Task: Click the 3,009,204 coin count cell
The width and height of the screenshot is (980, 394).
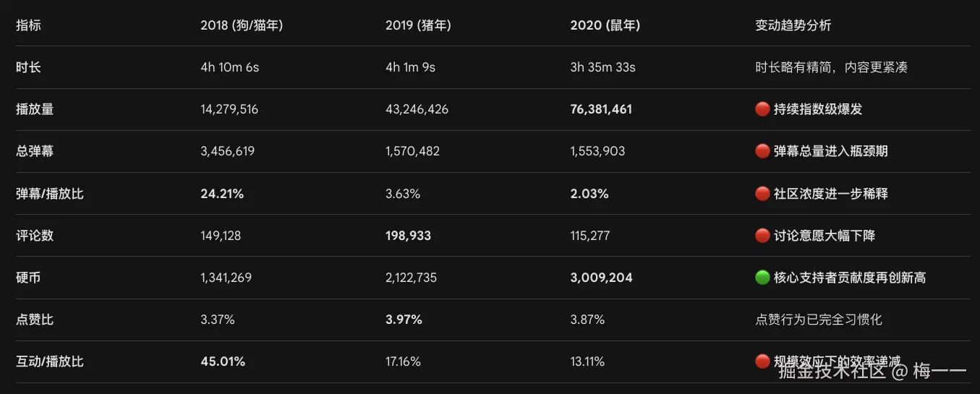Action: pyautogui.click(x=601, y=278)
